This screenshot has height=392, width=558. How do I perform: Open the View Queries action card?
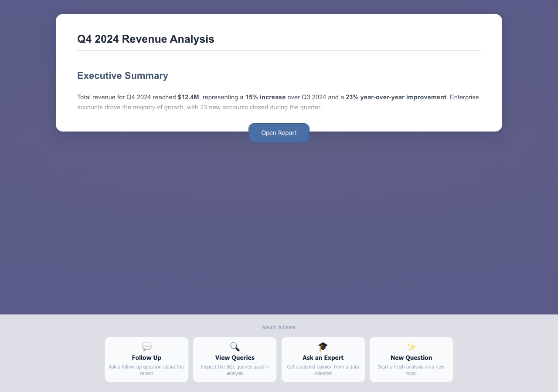[235, 359]
